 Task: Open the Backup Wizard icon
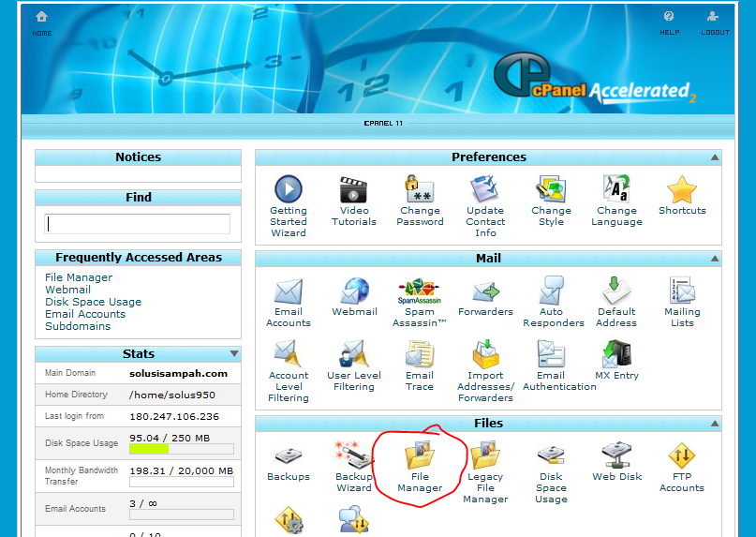point(353,455)
